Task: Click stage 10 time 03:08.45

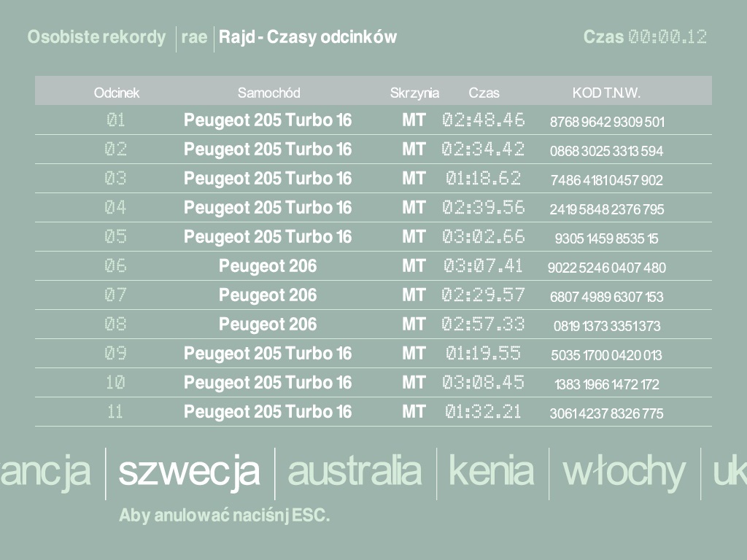Action: [483, 383]
